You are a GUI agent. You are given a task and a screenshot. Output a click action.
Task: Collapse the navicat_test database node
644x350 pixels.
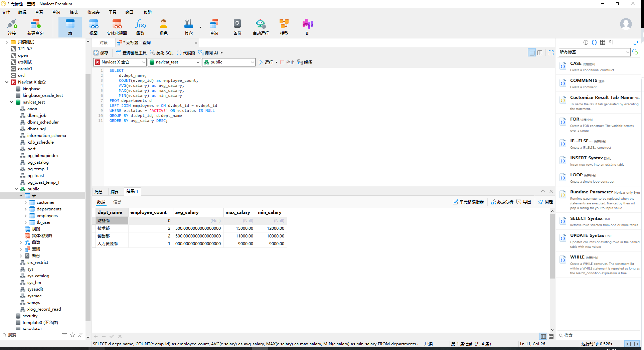pyautogui.click(x=11, y=102)
